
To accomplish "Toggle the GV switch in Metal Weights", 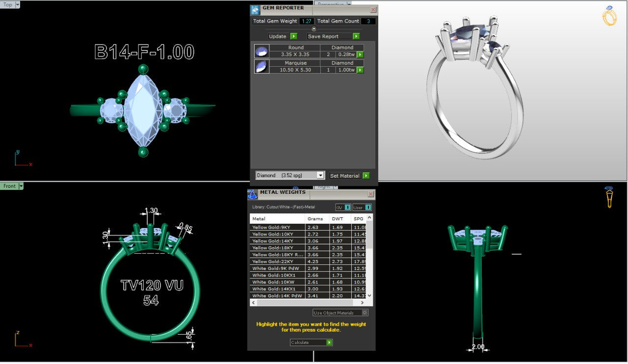I will pos(343,208).
